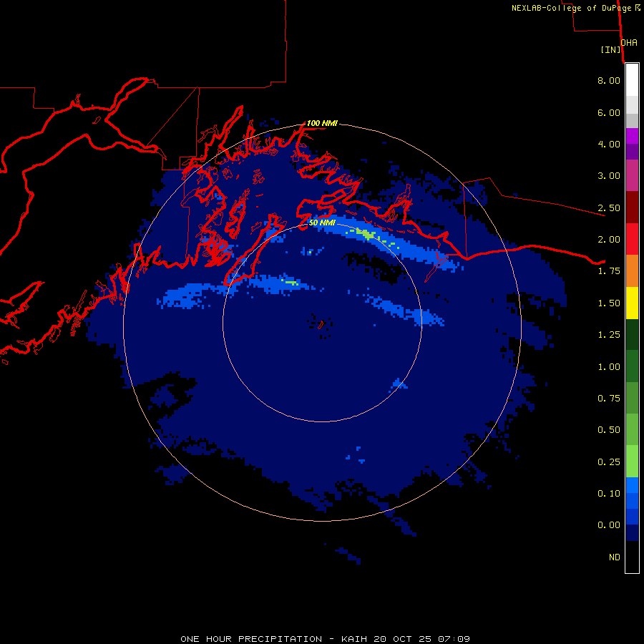Click the radar site marker at the center of the rings
This screenshot has width=644, height=644.
(x=321, y=324)
